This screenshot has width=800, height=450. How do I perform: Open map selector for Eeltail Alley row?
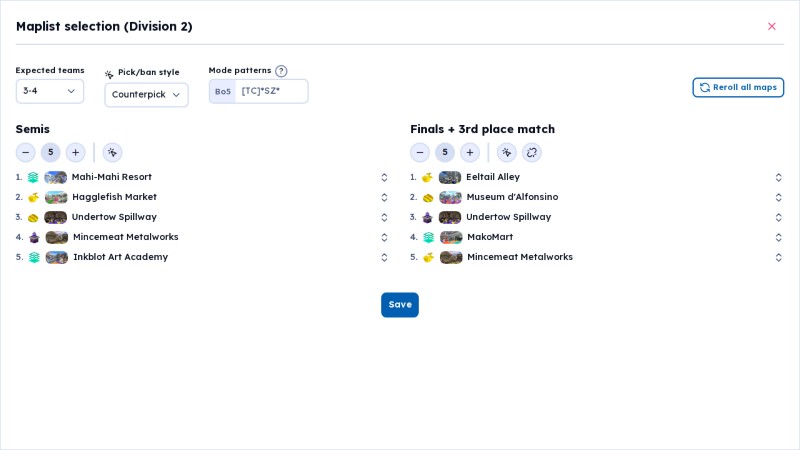[779, 178]
